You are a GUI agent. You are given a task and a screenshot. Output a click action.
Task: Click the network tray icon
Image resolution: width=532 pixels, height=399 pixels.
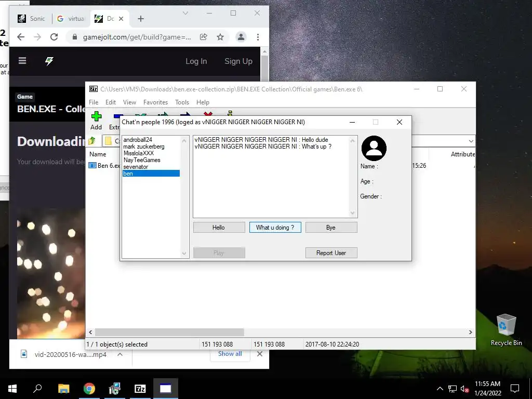pos(453,389)
